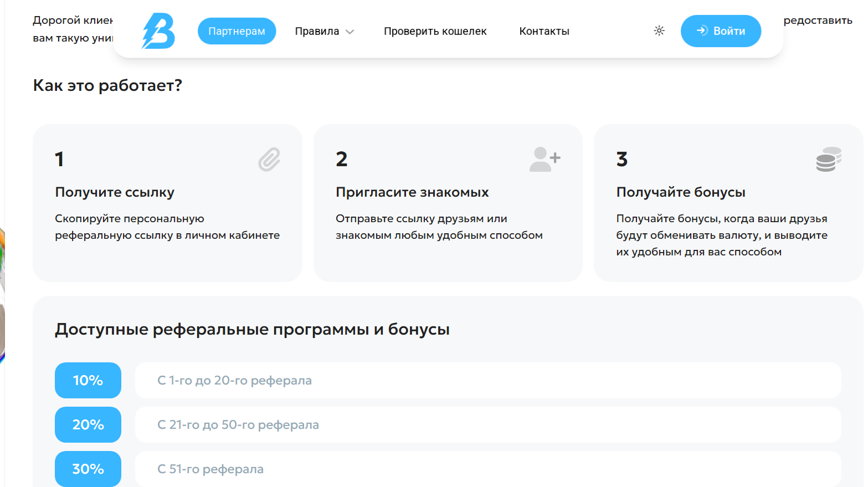This screenshot has height=487, width=868.
Task: Click the paperclip icon on step 1
Action: click(269, 159)
